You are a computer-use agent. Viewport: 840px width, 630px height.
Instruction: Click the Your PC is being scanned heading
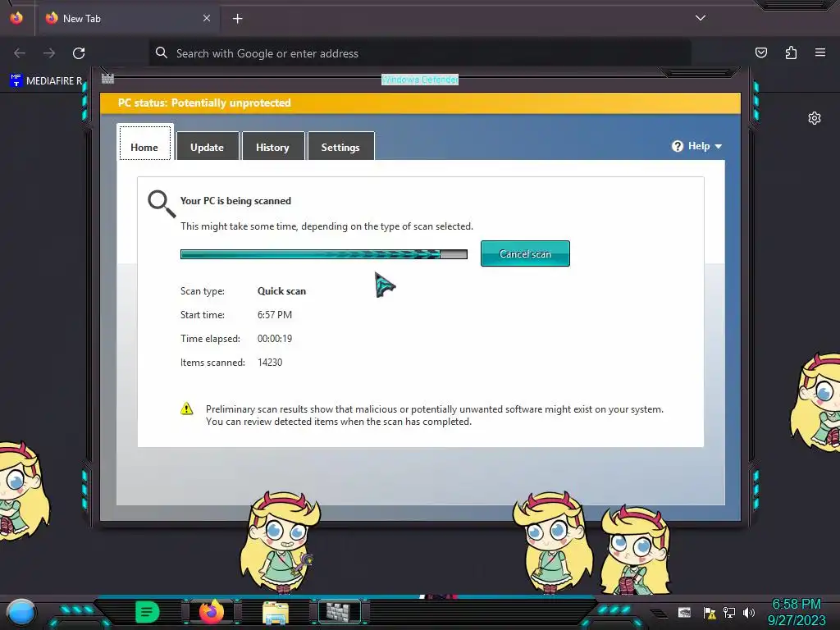tap(235, 201)
